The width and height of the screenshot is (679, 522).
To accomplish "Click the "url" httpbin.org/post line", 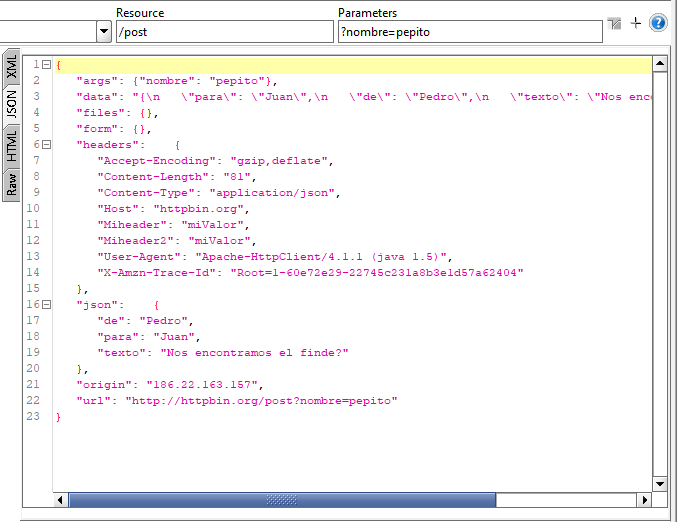I will tap(237, 401).
